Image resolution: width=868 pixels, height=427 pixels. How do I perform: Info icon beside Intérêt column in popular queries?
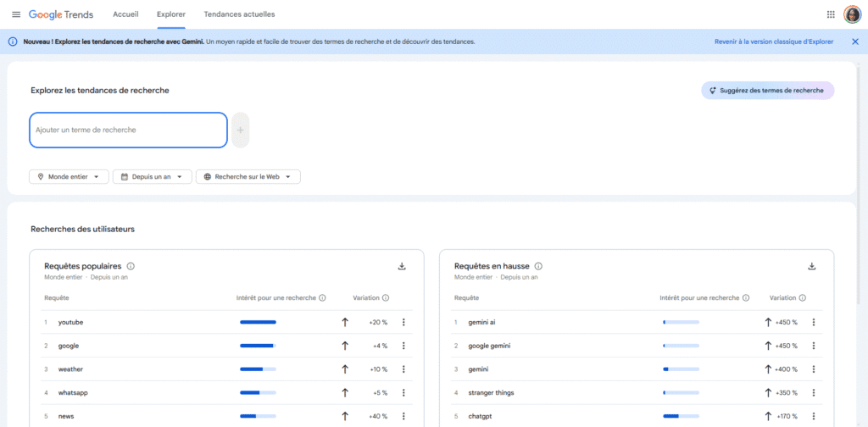pyautogui.click(x=322, y=297)
